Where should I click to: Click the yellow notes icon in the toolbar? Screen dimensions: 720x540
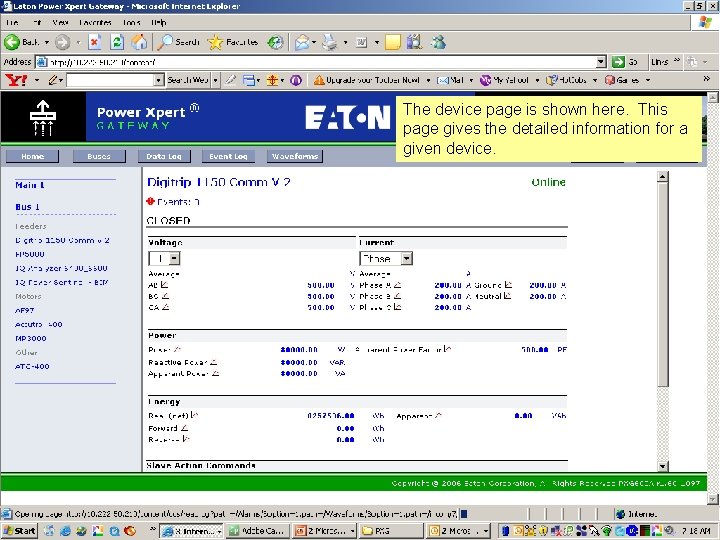(393, 42)
